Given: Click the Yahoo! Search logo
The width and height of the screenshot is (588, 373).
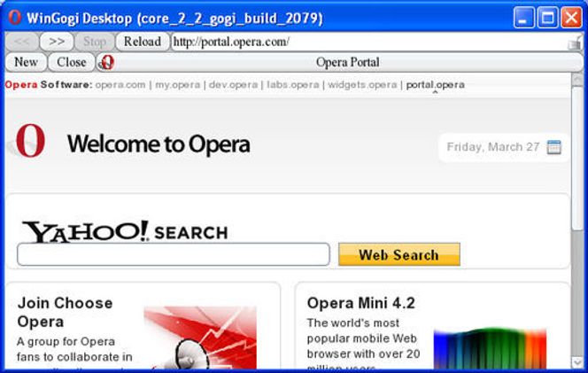Looking at the screenshot, I should (125, 230).
